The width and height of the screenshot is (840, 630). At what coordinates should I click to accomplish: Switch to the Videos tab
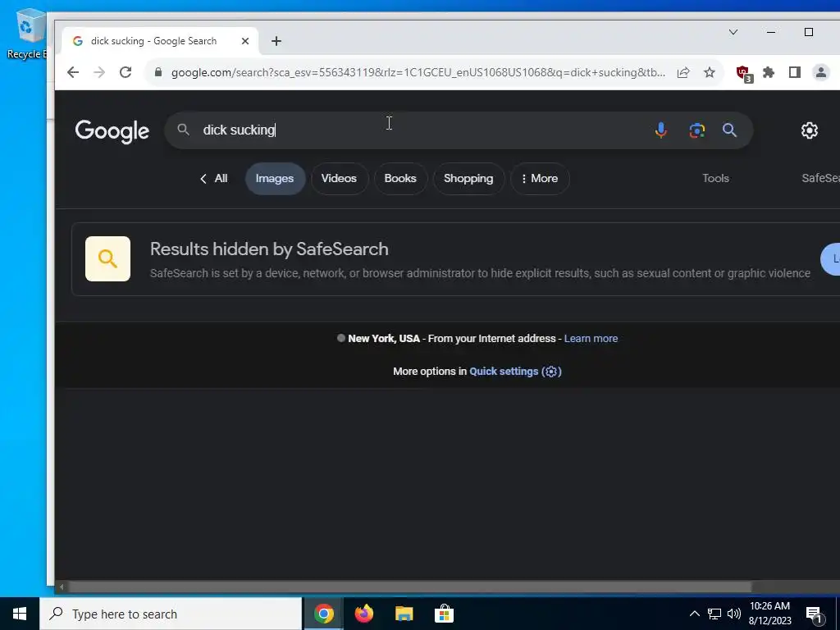(x=339, y=178)
